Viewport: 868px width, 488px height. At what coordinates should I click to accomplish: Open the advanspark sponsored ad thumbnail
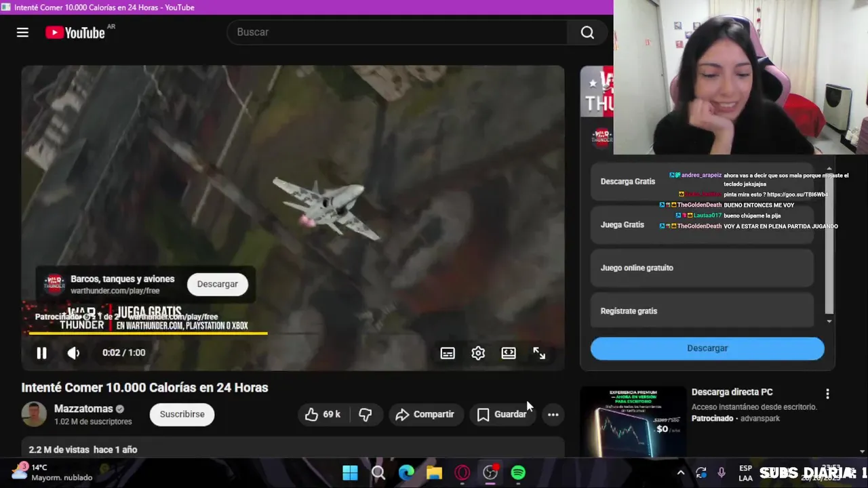[x=633, y=422]
